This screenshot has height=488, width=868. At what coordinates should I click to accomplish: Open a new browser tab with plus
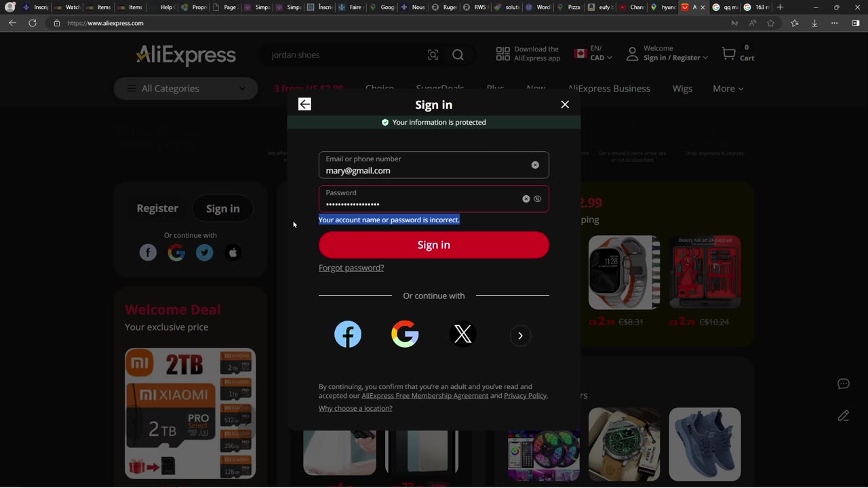pyautogui.click(x=780, y=7)
